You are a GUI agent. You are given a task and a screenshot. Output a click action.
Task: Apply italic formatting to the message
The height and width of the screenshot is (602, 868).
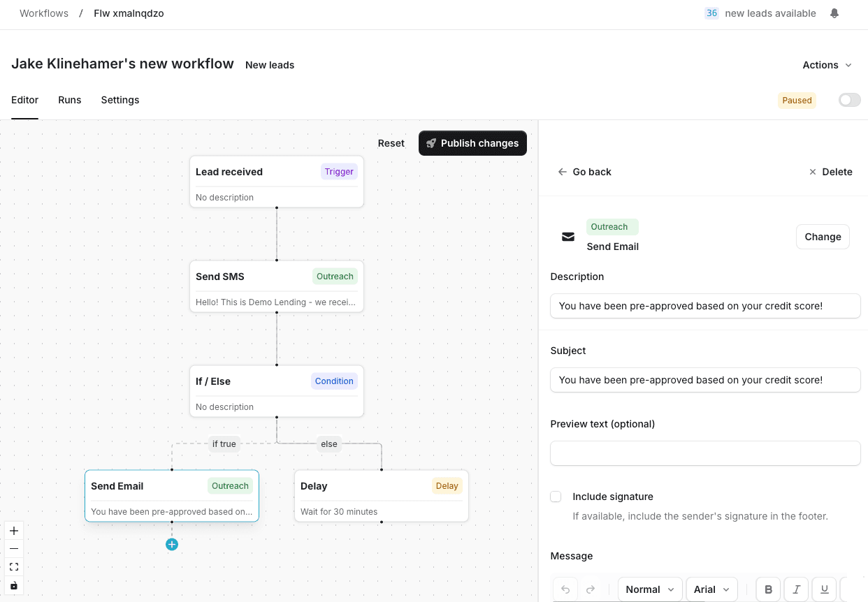(796, 589)
